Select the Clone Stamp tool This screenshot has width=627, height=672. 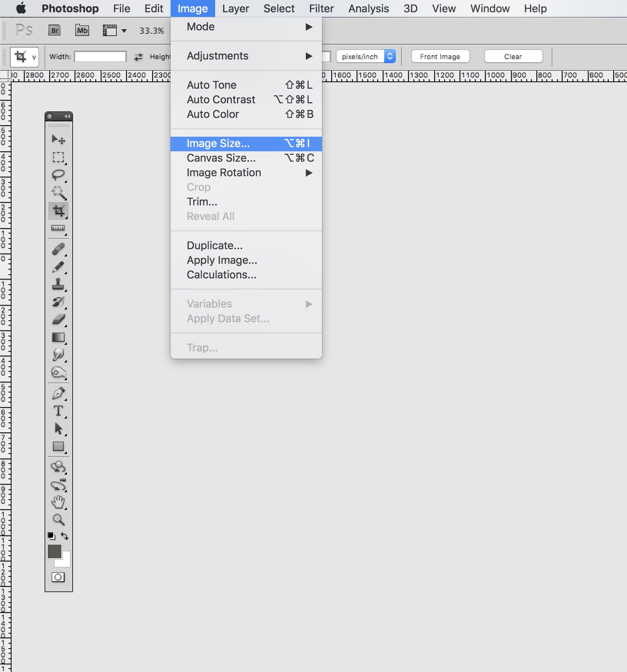point(58,284)
